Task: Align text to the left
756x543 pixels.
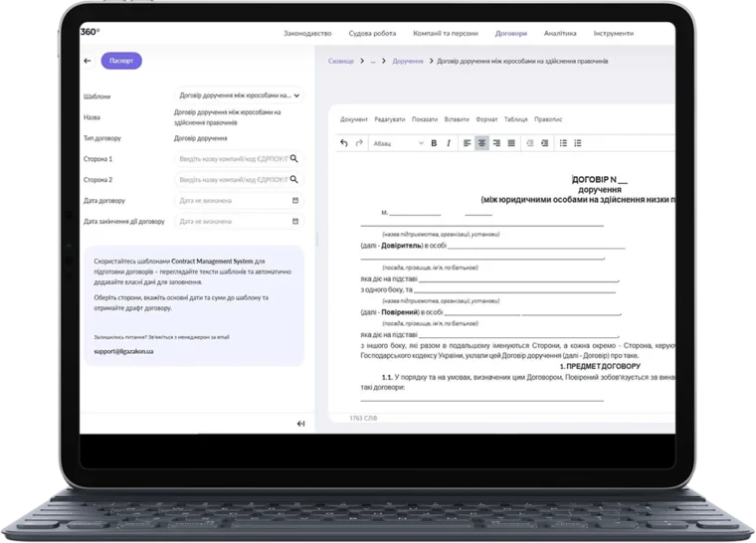Action: click(x=468, y=143)
